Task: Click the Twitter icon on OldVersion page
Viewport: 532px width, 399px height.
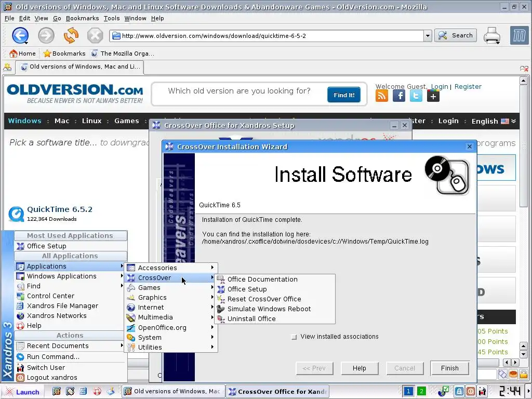Action: click(x=416, y=96)
